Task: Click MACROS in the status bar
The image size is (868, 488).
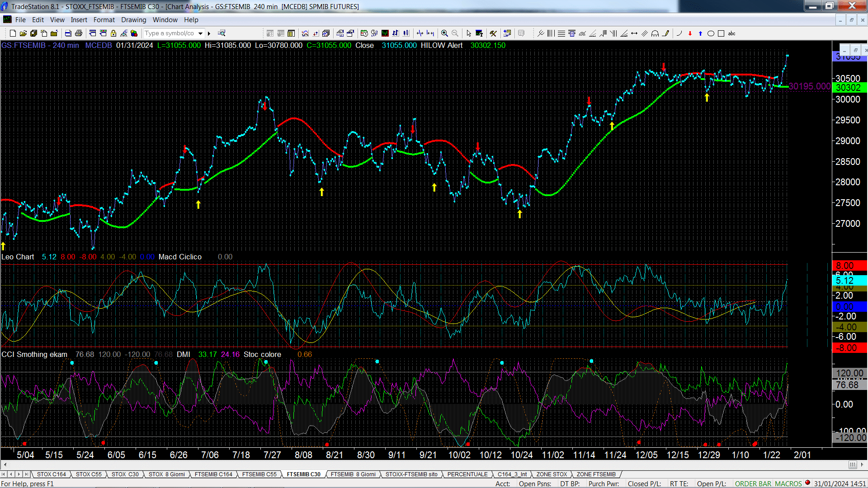Action: (788, 484)
